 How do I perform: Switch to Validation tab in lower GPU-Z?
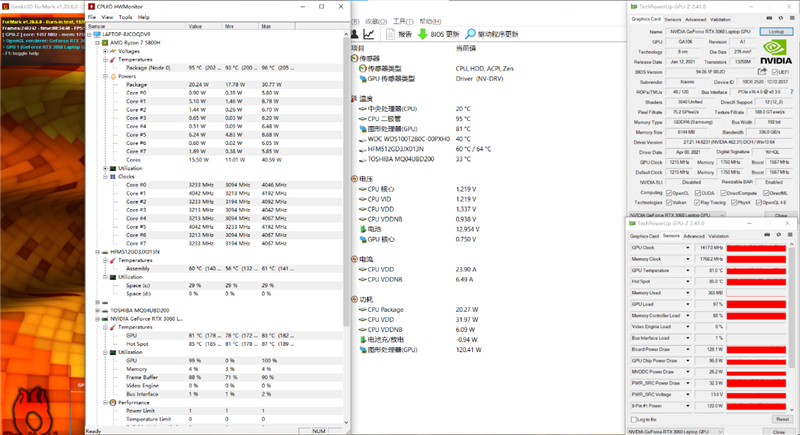pos(718,236)
